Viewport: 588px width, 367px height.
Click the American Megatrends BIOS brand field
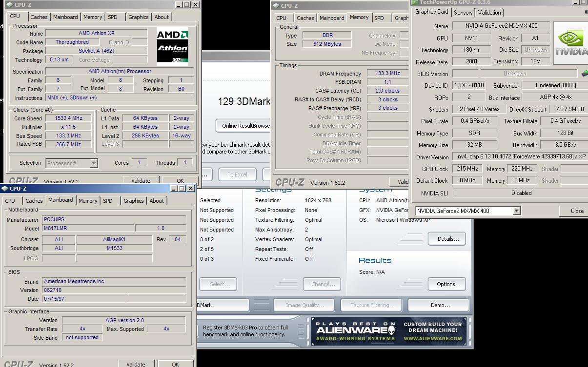pos(114,281)
